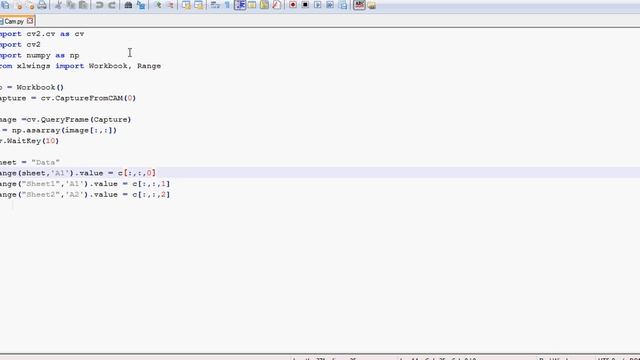This screenshot has width=640, height=360.
Task: Click the '"Sheet1"' line ending 'c[:,:,1]'
Action: click(x=85, y=184)
